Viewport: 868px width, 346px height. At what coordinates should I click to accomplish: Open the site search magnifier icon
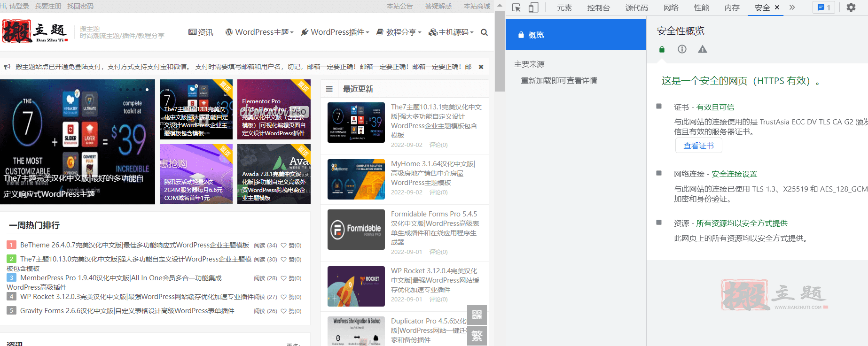coord(484,32)
